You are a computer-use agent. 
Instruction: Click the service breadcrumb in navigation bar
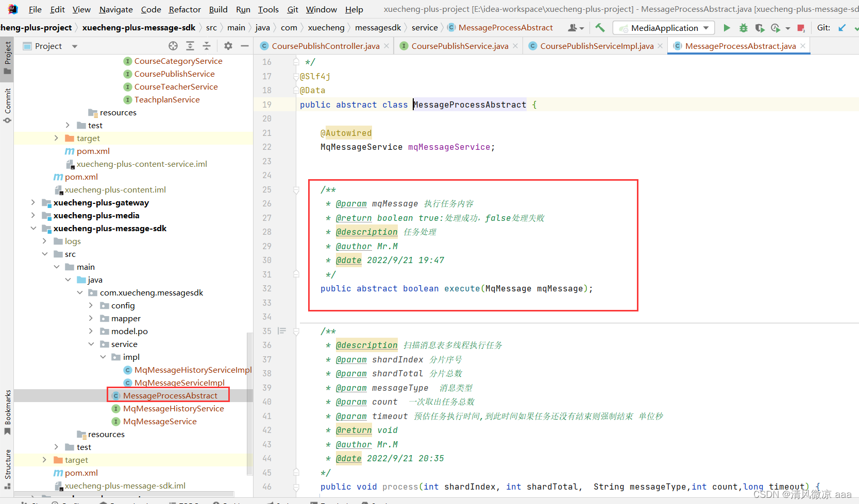pyautogui.click(x=425, y=28)
